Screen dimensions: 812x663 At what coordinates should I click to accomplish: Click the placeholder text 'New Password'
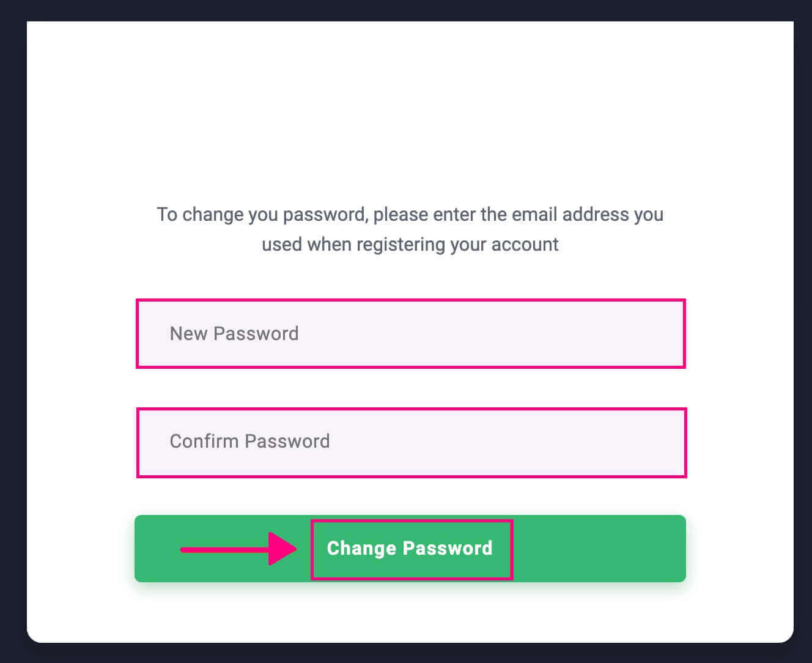234,333
